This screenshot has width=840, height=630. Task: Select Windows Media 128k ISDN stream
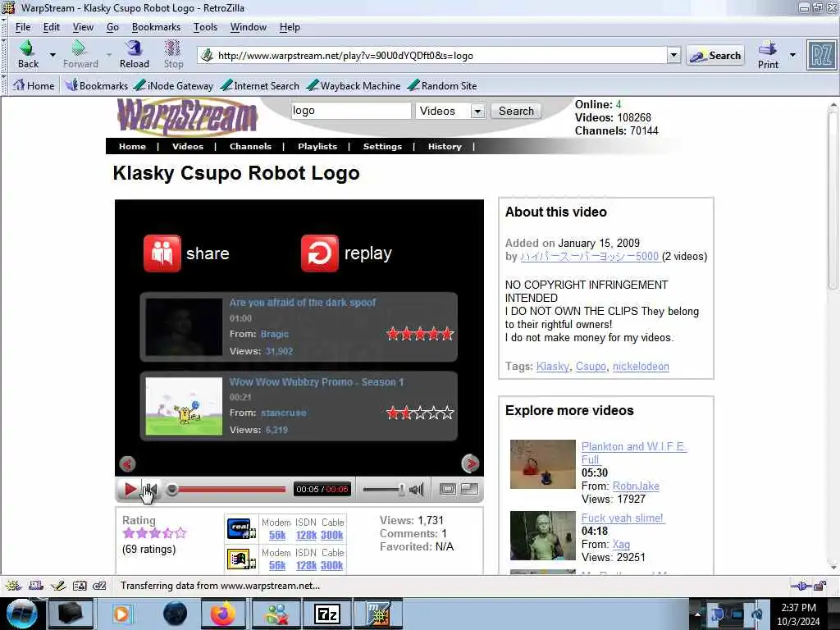tap(307, 565)
